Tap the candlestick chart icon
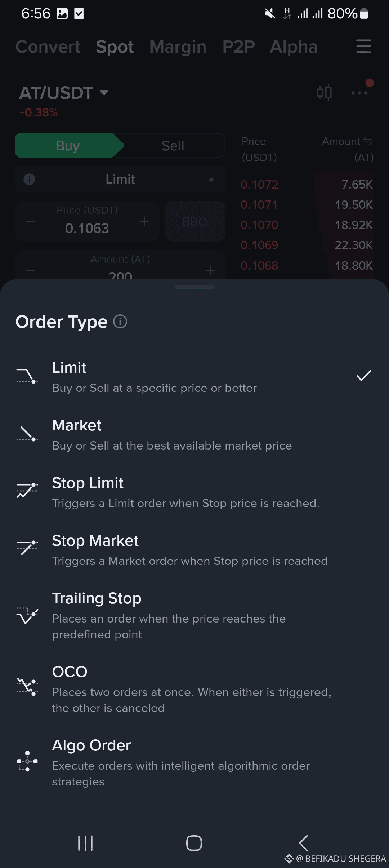Screen dimensions: 389x868 [x=324, y=93]
